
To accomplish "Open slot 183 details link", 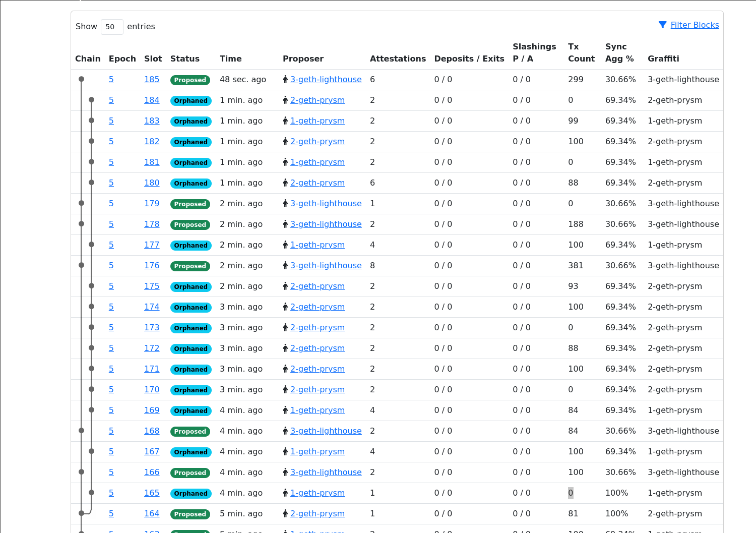I will pos(152,121).
